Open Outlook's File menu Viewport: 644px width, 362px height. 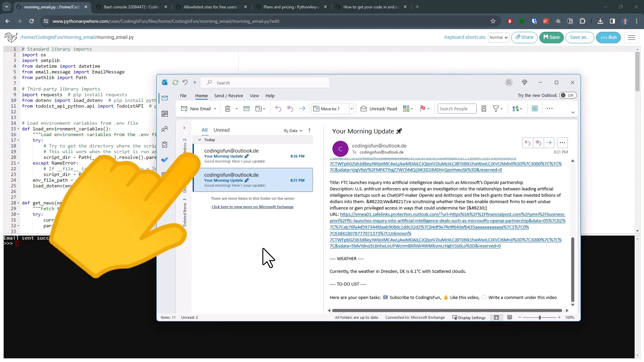tap(183, 96)
